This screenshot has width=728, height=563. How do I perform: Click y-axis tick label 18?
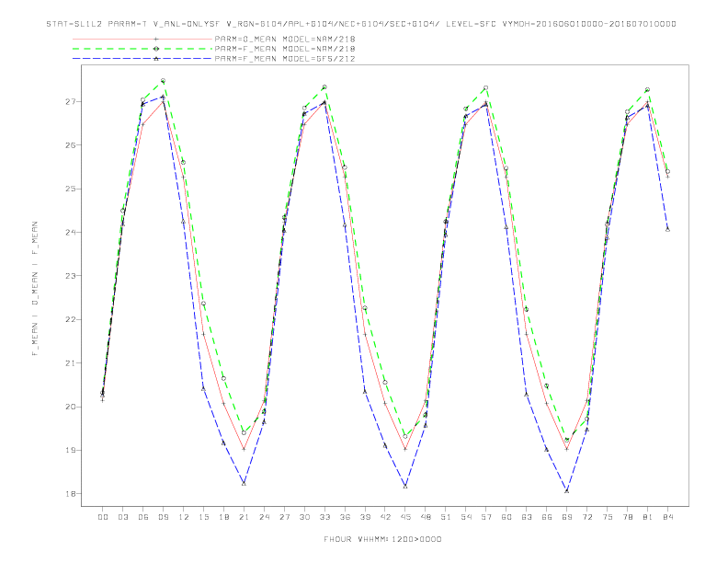[71, 494]
